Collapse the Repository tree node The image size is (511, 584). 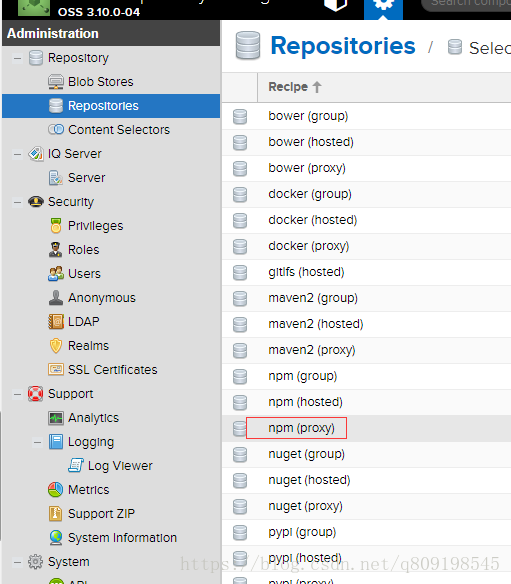17,58
